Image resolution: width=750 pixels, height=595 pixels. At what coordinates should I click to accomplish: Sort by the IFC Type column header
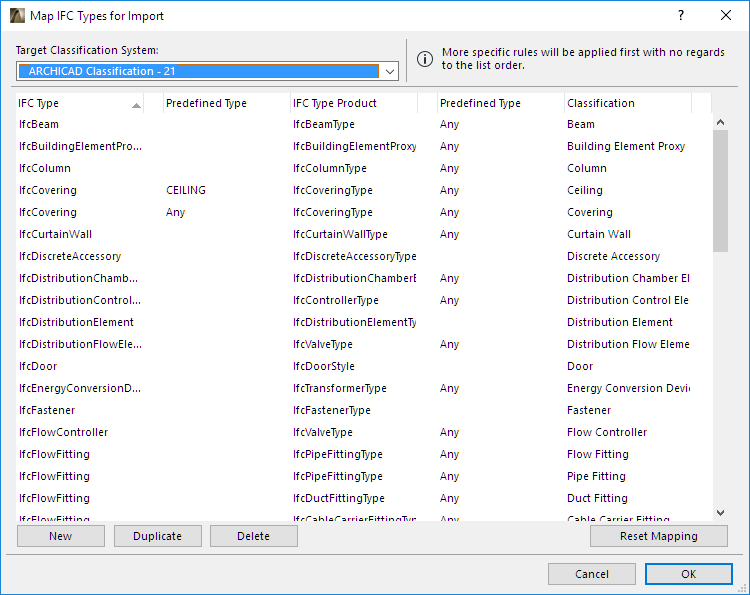coord(80,103)
